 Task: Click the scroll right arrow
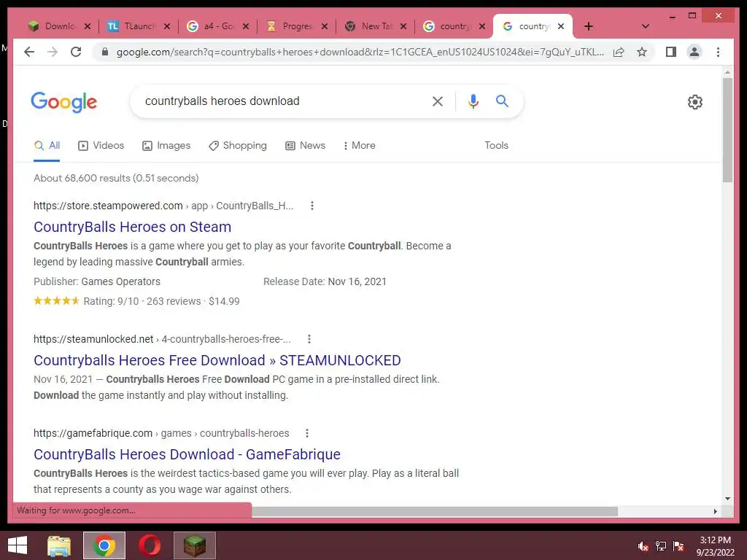tap(715, 511)
